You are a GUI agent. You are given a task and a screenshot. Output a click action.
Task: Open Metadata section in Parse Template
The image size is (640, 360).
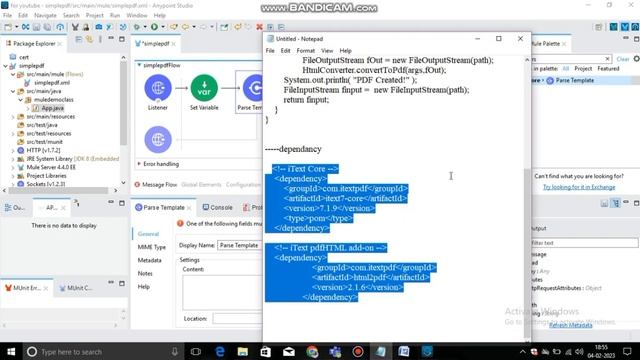(x=149, y=260)
